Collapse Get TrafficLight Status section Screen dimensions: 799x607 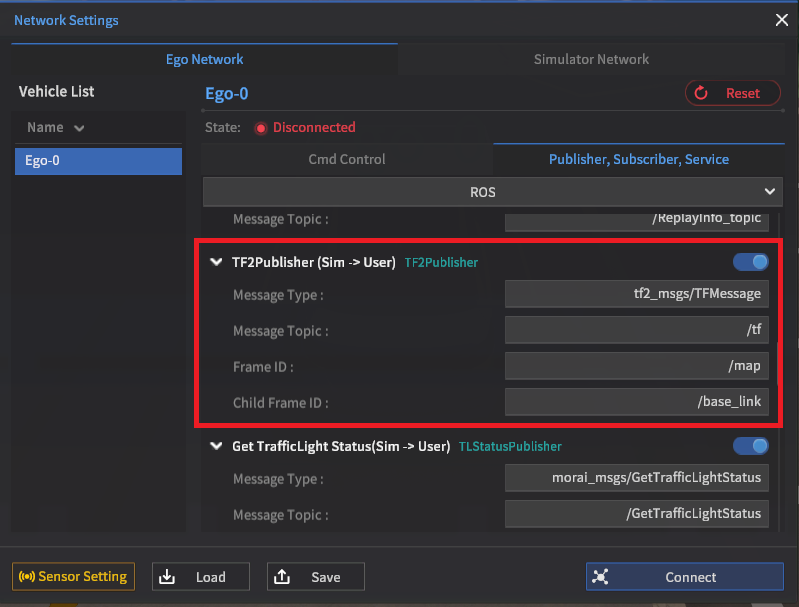tap(216, 446)
